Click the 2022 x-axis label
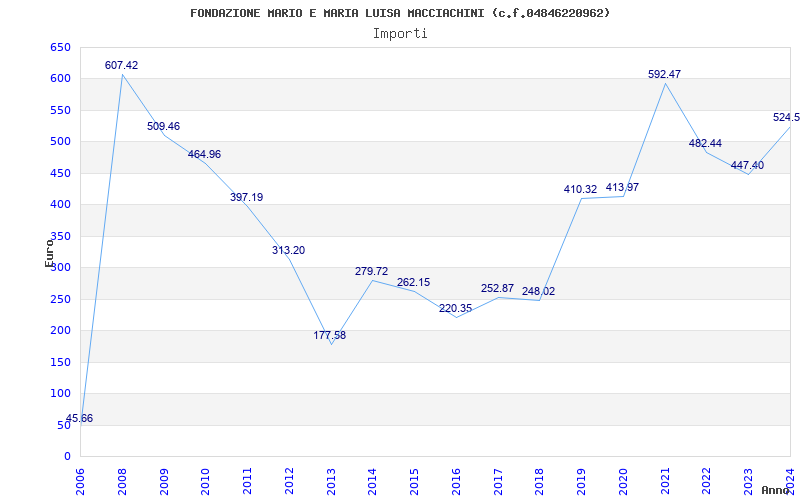Screen dimensions: 800x500 coord(707,481)
